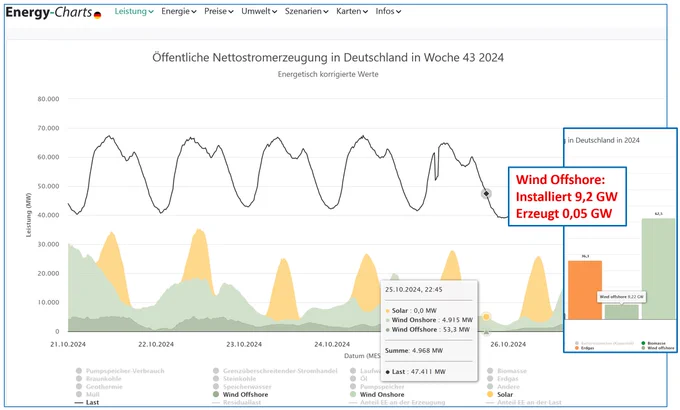This screenshot has height=410, width=680.
Task: Click the 26.10.2024 date axis label
Action: (x=508, y=344)
